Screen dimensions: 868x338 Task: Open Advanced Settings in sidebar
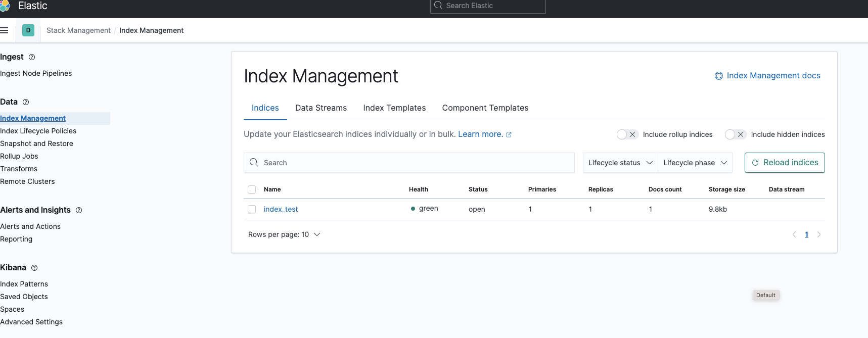click(x=31, y=322)
